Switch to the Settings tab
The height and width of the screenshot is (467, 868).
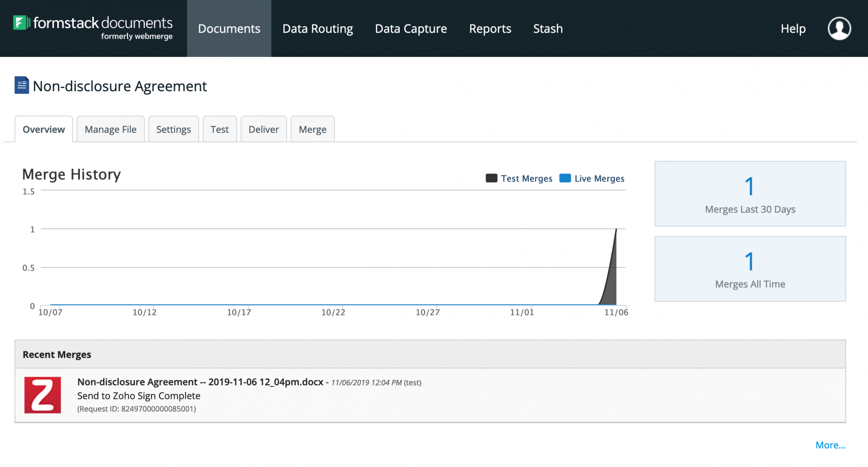(174, 129)
